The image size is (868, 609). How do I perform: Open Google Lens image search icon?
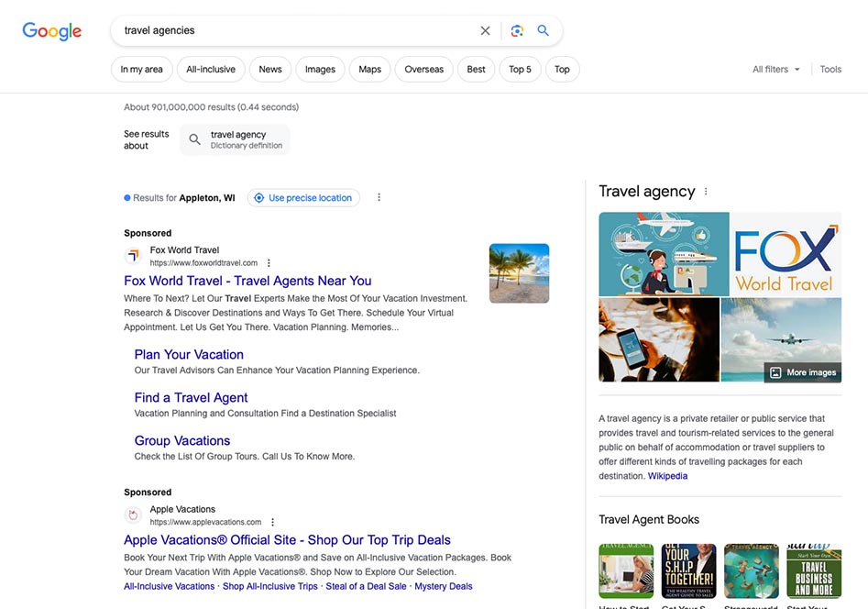[517, 31]
